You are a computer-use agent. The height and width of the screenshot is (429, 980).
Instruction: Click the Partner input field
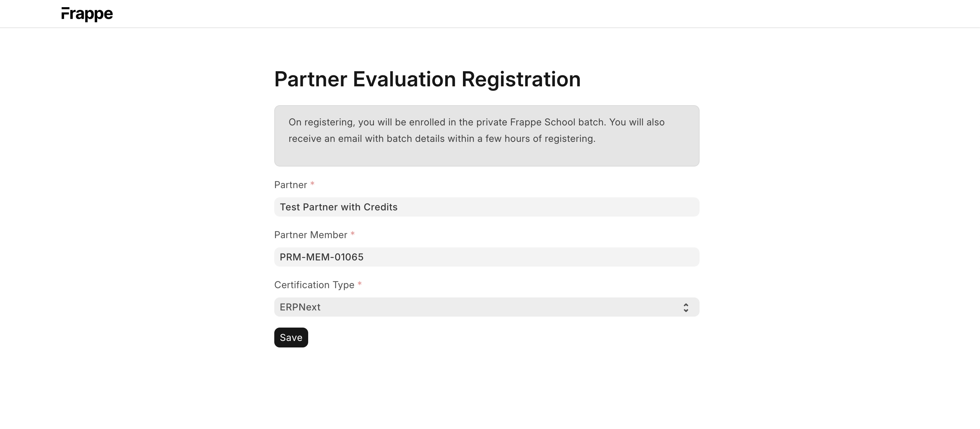[487, 207]
